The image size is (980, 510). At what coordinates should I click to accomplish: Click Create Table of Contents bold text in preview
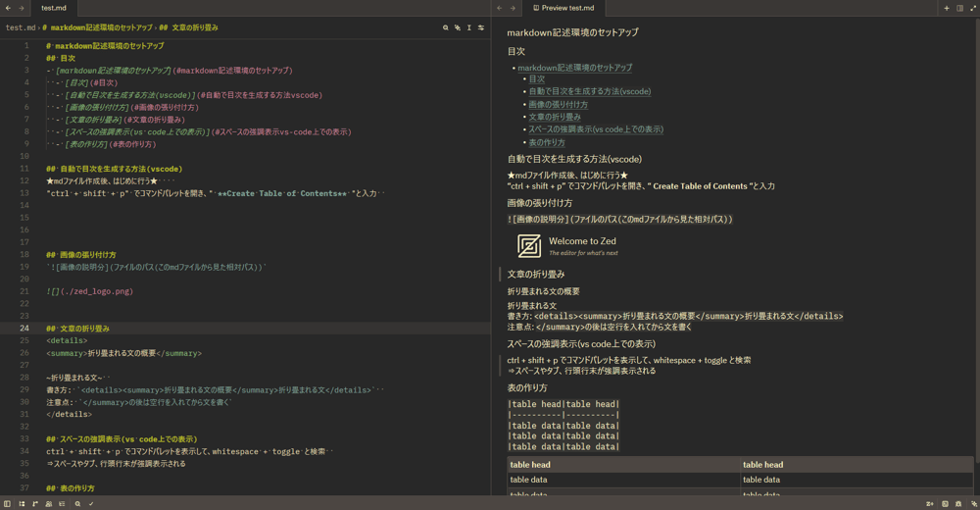pyautogui.click(x=700, y=186)
